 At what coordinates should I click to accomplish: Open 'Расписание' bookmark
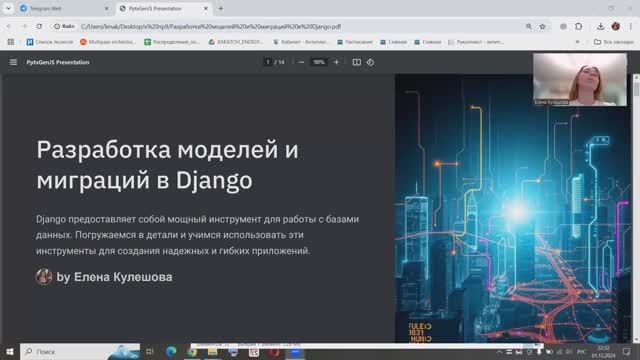[x=355, y=42]
